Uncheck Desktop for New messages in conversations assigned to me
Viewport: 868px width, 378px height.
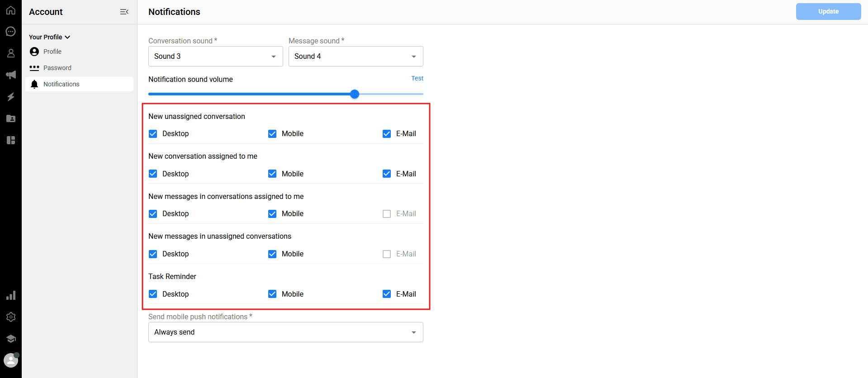point(153,214)
